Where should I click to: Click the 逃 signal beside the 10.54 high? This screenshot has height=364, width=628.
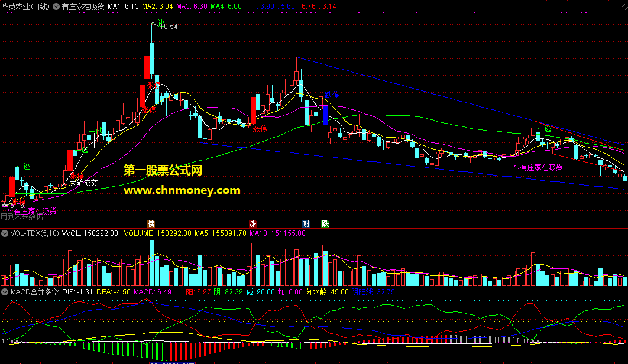161,23
